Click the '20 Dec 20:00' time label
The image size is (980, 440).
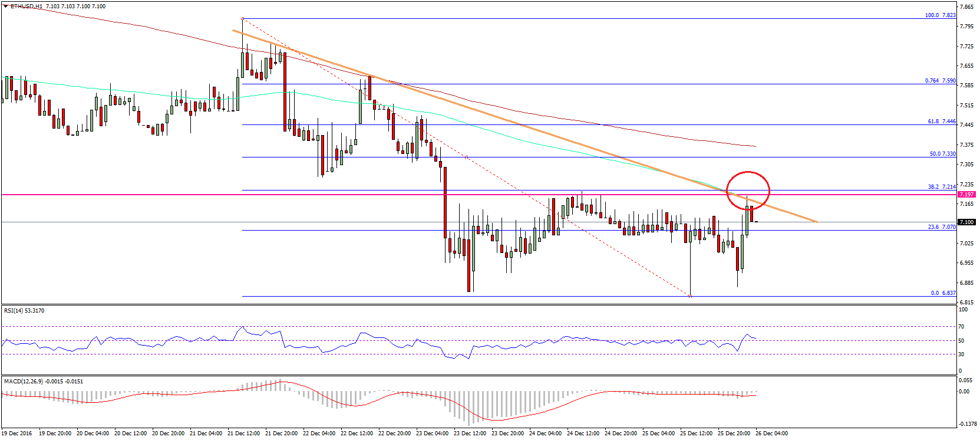169,434
